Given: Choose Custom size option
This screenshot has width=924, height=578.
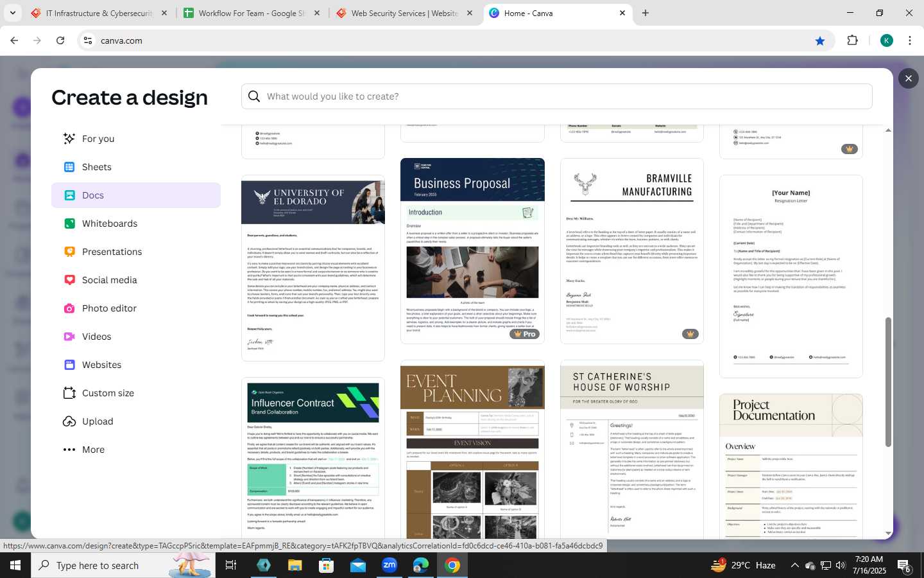Looking at the screenshot, I should click(136, 393).
